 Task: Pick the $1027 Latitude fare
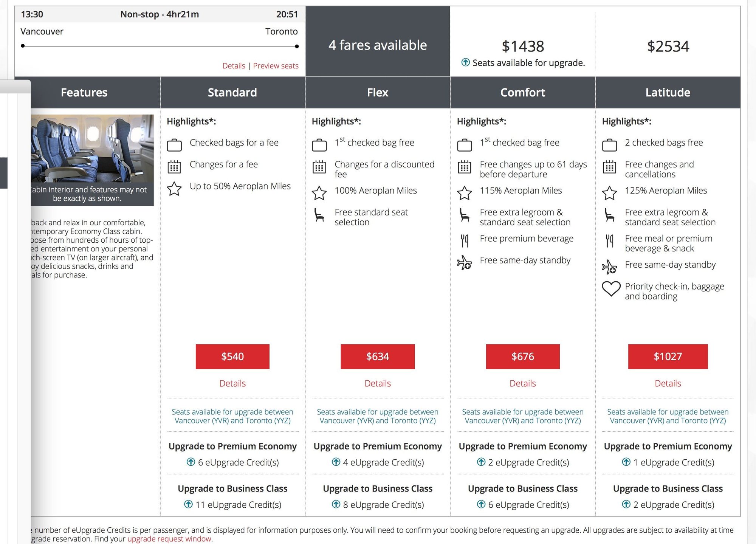click(668, 356)
